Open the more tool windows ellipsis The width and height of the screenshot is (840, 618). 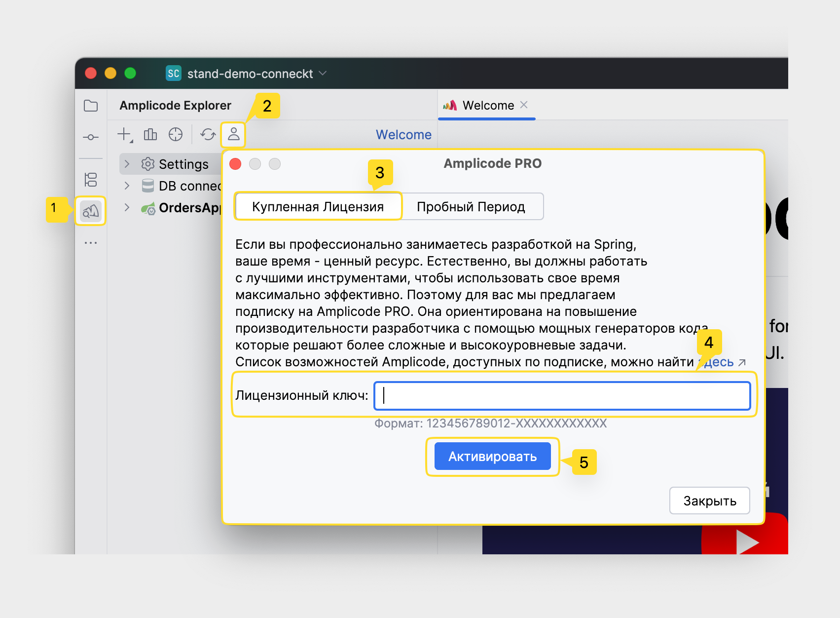tap(91, 243)
